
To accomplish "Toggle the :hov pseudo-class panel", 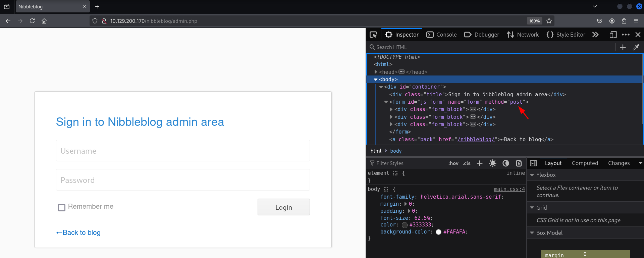I will pyautogui.click(x=453, y=163).
